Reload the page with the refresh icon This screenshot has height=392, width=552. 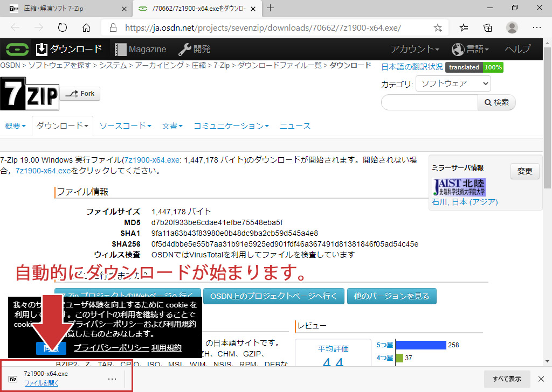point(63,27)
